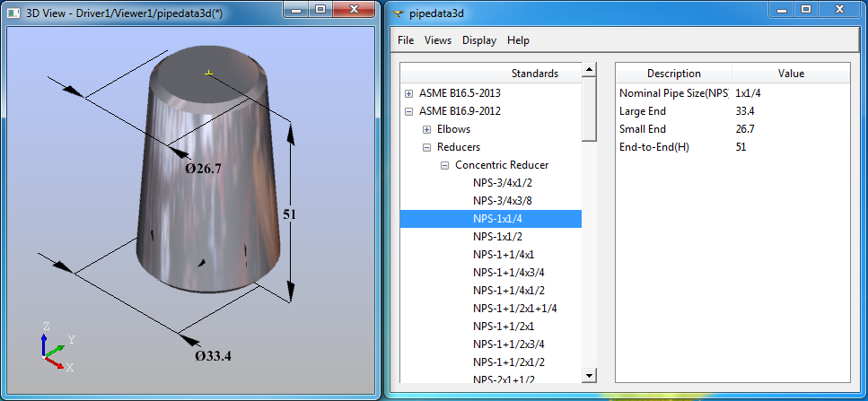868x401 pixels.
Task: Click the tree scrollbar up arrow
Action: tap(590, 70)
